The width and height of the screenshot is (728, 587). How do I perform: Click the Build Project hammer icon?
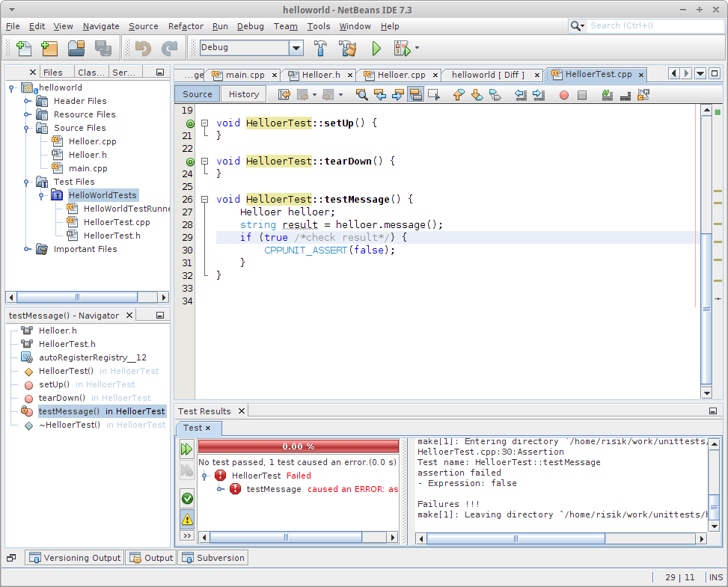pyautogui.click(x=320, y=48)
